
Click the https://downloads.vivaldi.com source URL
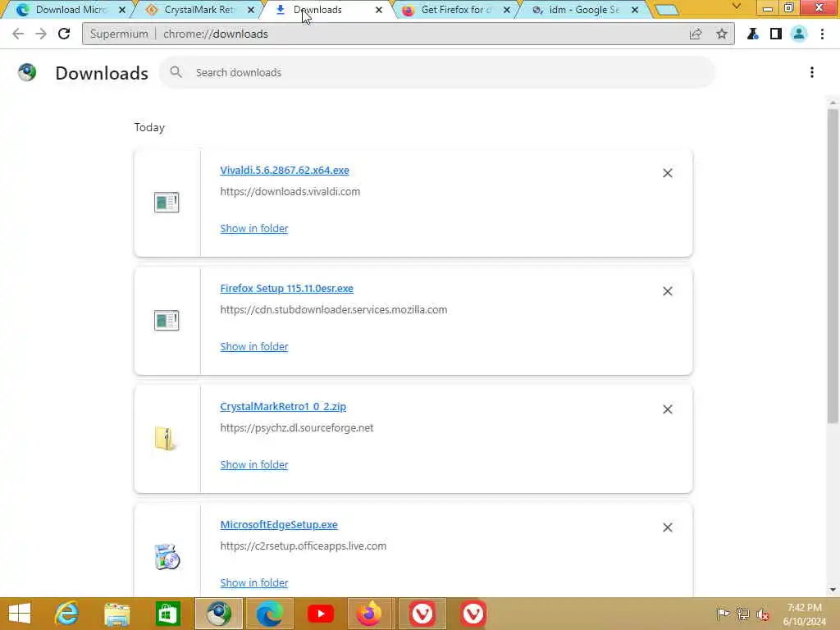pyautogui.click(x=290, y=191)
